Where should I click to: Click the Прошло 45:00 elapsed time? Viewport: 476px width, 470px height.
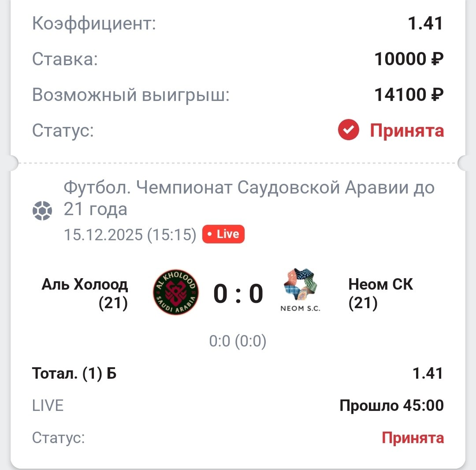(x=391, y=406)
